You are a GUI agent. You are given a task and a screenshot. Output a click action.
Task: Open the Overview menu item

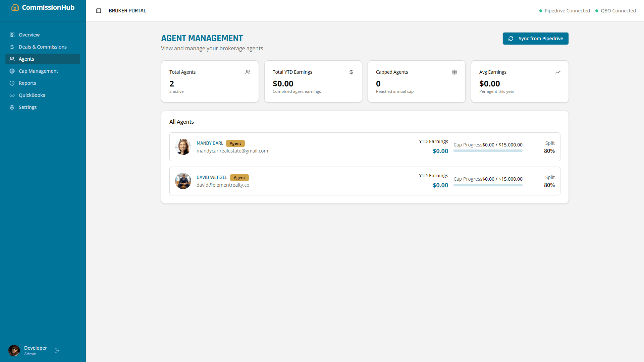(x=43, y=35)
